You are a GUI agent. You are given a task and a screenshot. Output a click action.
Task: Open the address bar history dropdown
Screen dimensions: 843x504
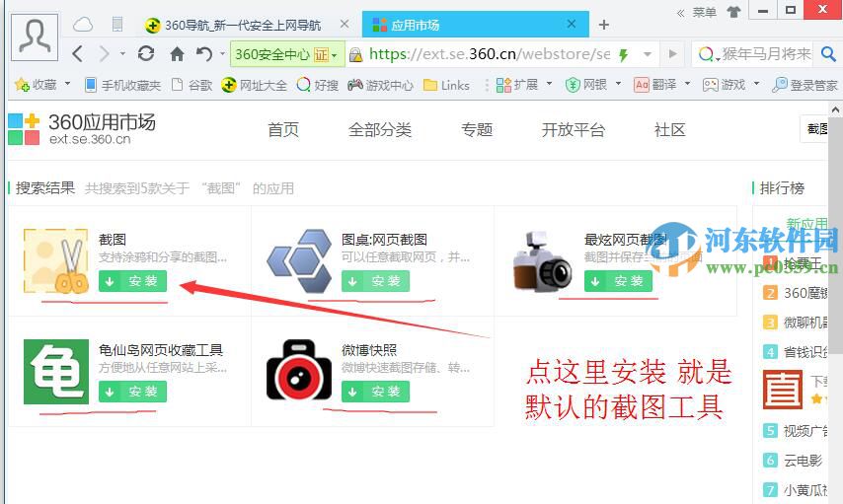(x=648, y=54)
